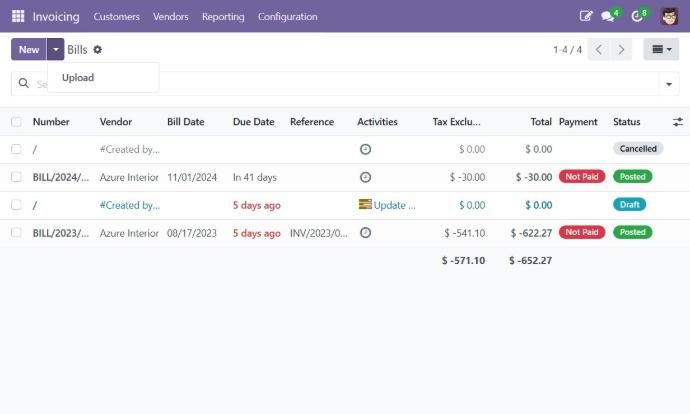Click the activity clock for BILL/2024 row
Viewport: 690px width, 414px height.
click(365, 177)
